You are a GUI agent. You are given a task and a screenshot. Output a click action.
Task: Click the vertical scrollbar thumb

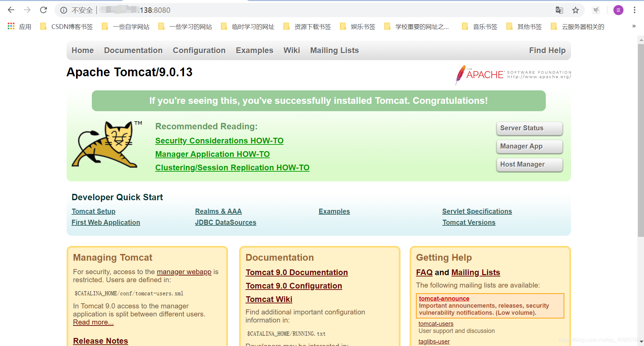tap(641, 140)
